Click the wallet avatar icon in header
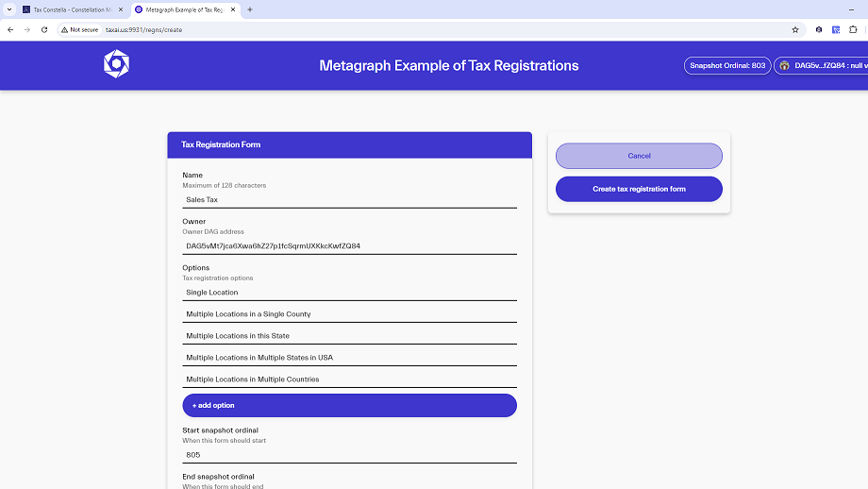Image resolution: width=868 pixels, height=489 pixels. click(x=784, y=65)
